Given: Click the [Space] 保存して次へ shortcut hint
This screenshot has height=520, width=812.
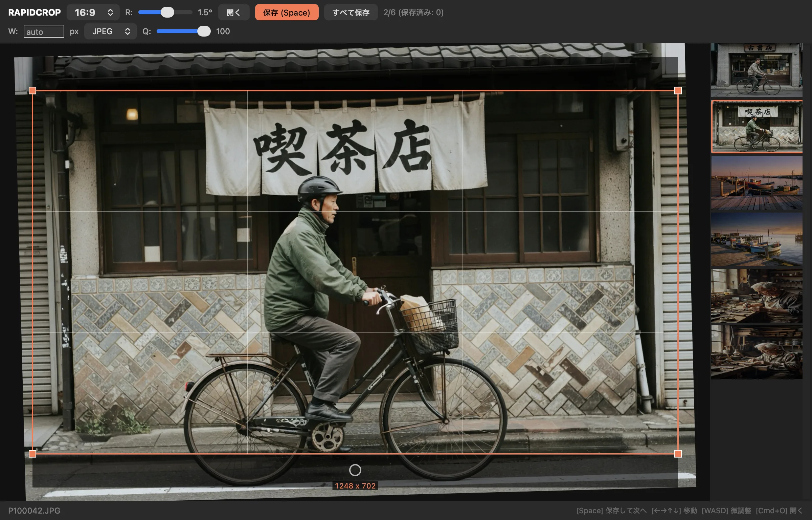Looking at the screenshot, I should (611, 511).
